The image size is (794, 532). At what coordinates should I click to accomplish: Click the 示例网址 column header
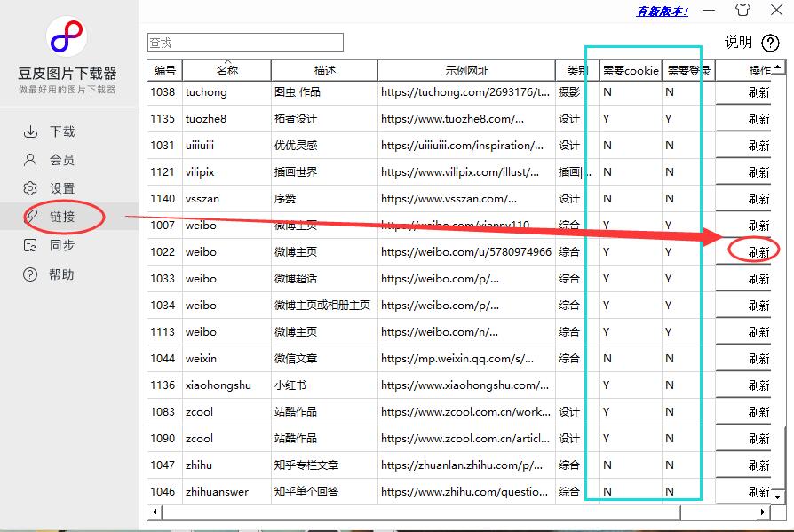click(x=466, y=70)
